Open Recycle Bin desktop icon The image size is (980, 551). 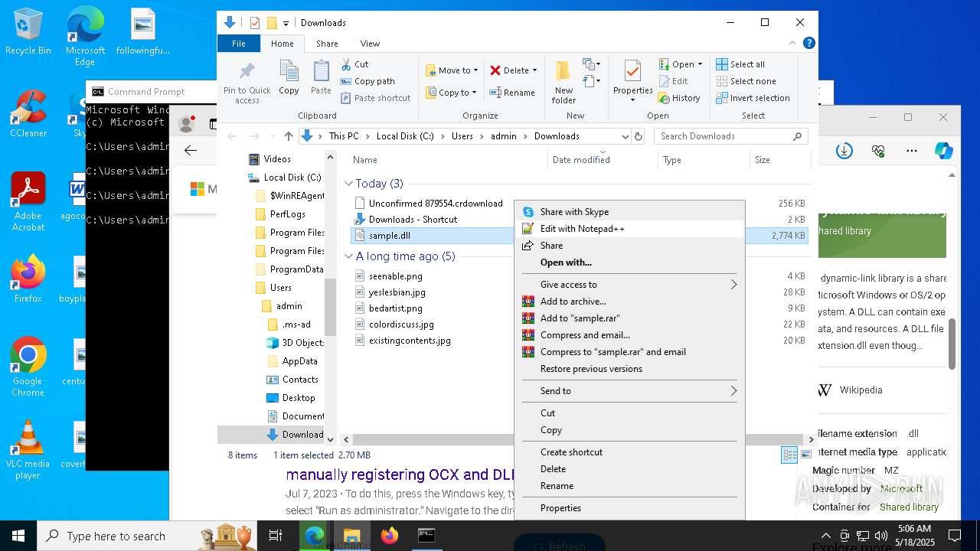28,32
